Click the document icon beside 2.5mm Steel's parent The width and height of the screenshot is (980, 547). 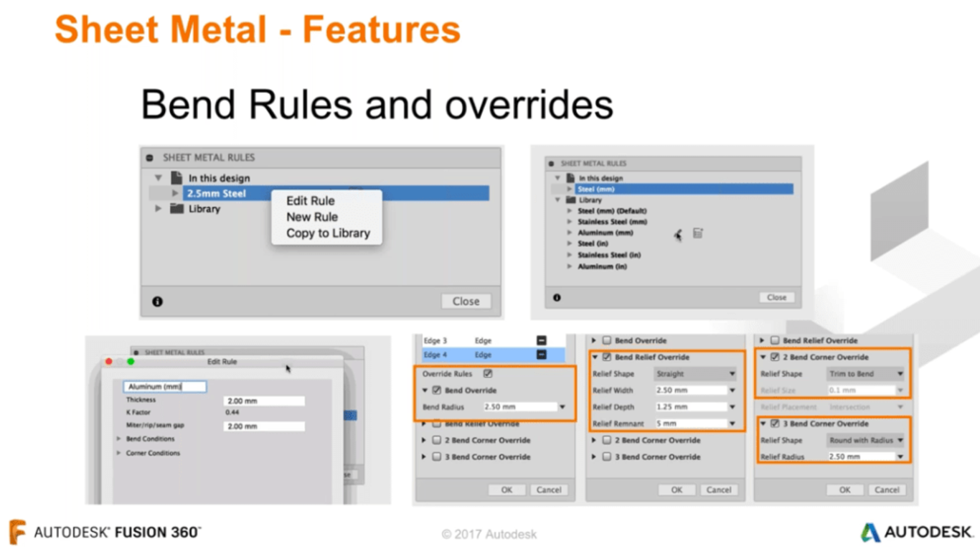(176, 178)
